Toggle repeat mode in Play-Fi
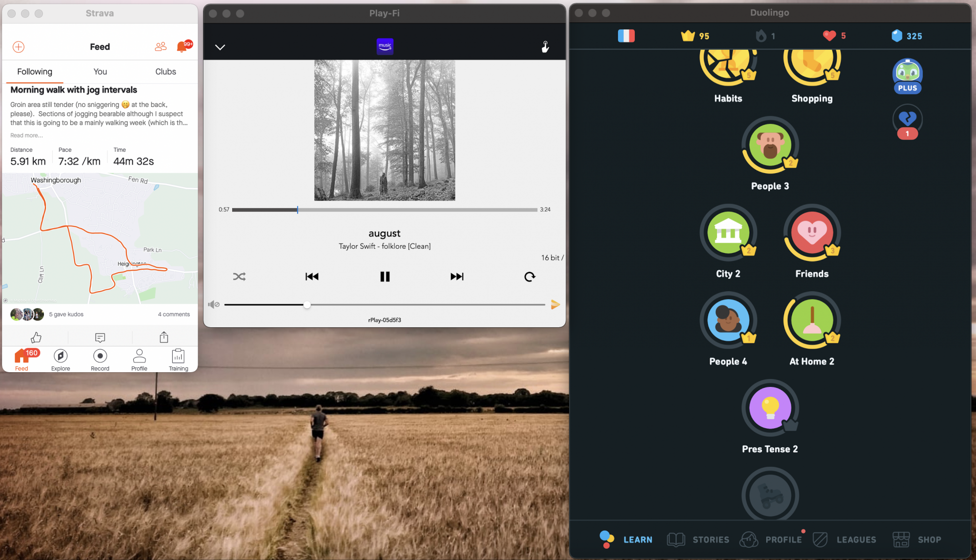Screen dimensions: 976x560 pyautogui.click(x=529, y=277)
